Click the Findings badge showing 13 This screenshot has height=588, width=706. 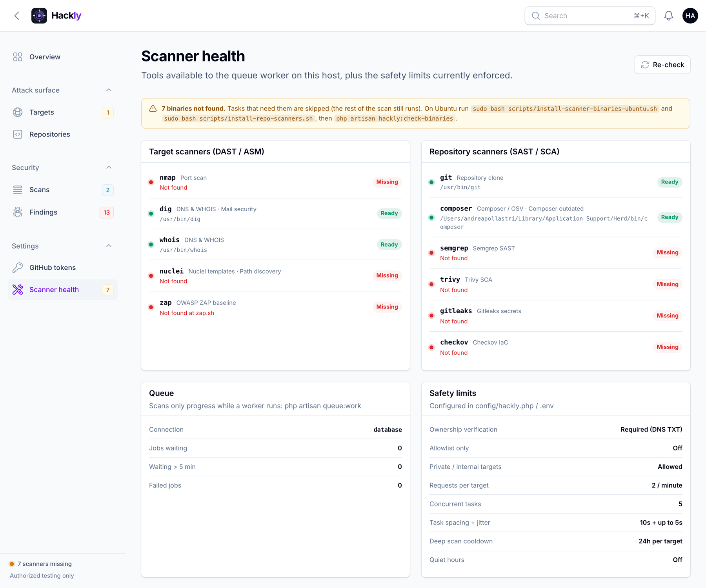coord(107,212)
